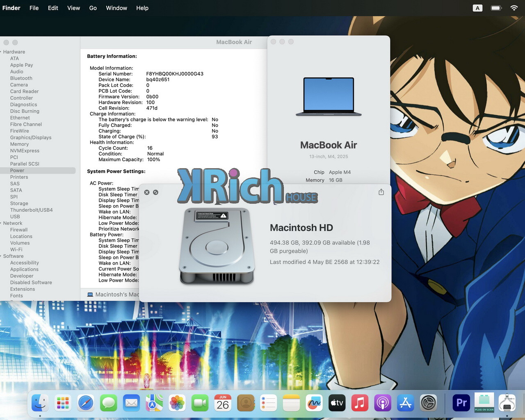Viewport: 525px width, 420px height.
Task: Close the Macintosh HD Quick Look panel
Action: (x=147, y=192)
